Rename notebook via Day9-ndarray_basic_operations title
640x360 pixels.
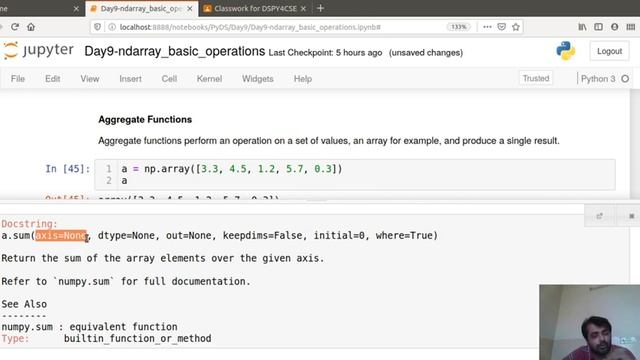(175, 51)
